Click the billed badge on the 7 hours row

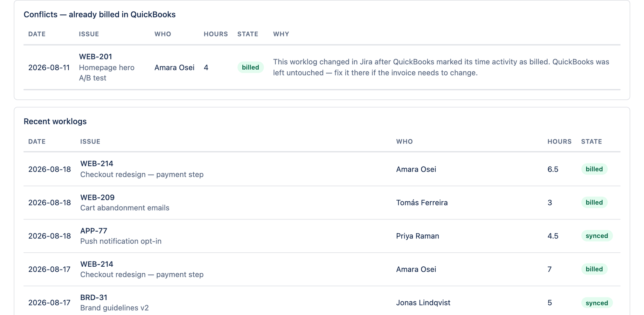pyautogui.click(x=594, y=269)
